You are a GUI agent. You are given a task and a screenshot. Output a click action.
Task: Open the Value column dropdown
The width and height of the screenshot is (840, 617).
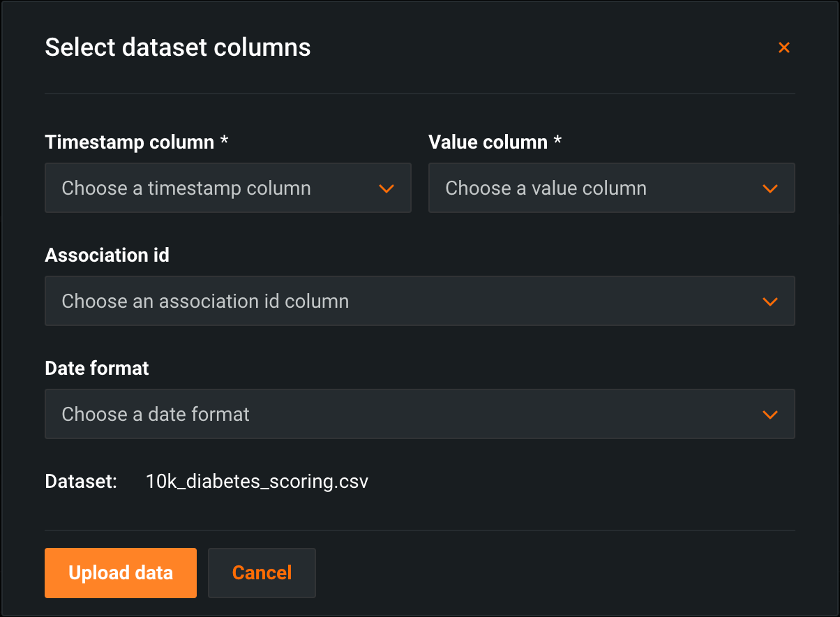[611, 188]
